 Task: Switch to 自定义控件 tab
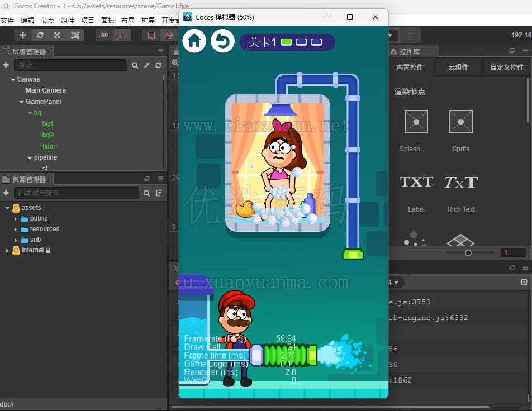pos(507,67)
